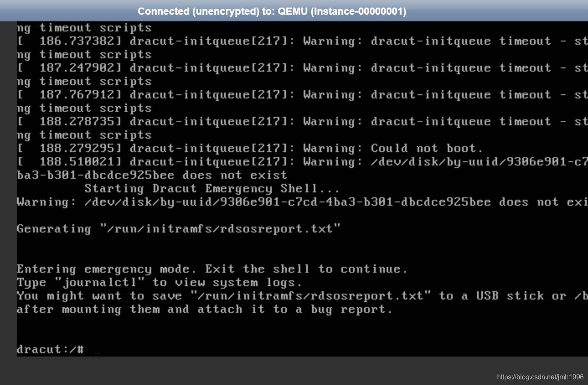Click the "Entering emergency mode" message line
Viewport: 588px width, 385px height.
pyautogui.click(x=212, y=269)
